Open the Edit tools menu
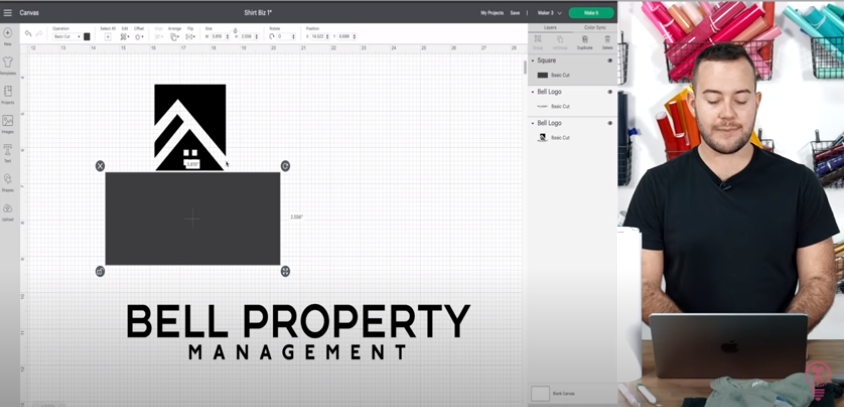The height and width of the screenshot is (407, 844). (x=125, y=37)
